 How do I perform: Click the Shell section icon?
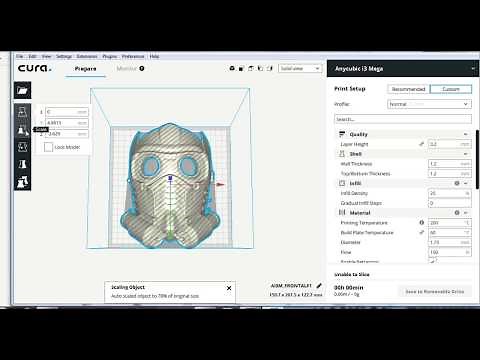click(342, 154)
